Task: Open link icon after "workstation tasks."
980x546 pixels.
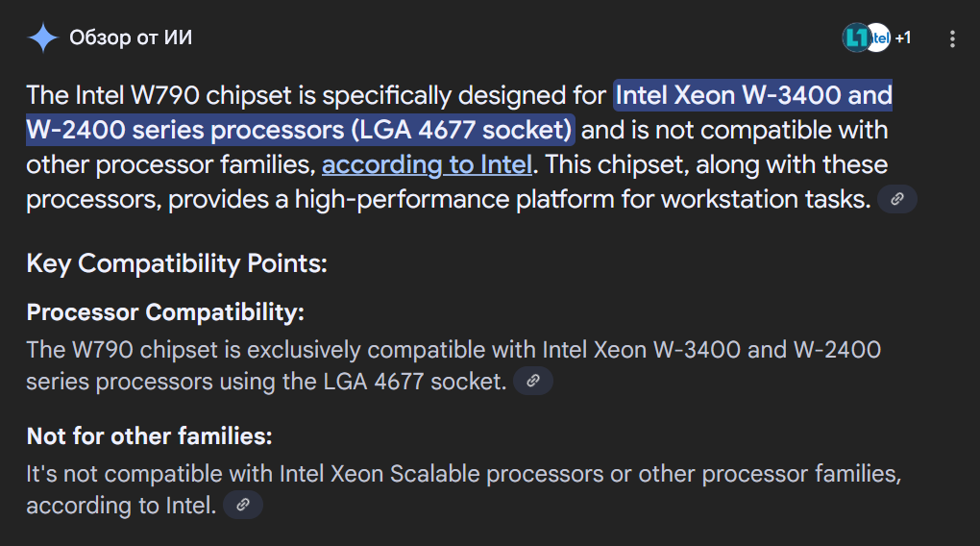Action: click(x=896, y=199)
